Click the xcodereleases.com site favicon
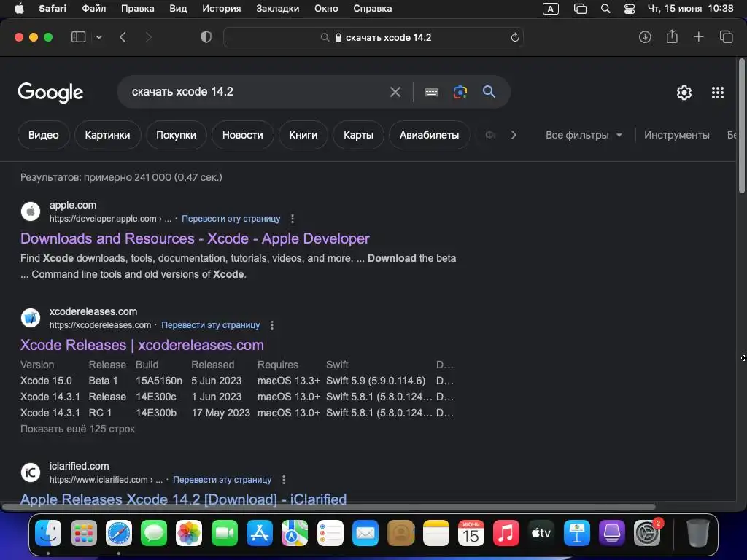Image resolution: width=747 pixels, height=560 pixels. 31,318
